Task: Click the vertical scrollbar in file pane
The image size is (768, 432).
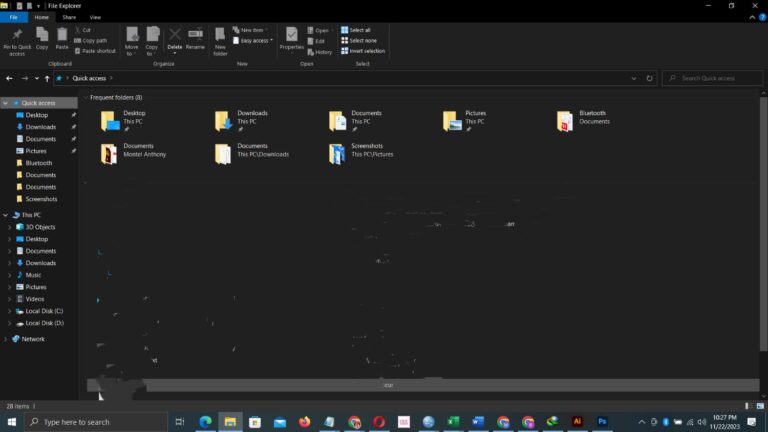Action: pos(763,224)
